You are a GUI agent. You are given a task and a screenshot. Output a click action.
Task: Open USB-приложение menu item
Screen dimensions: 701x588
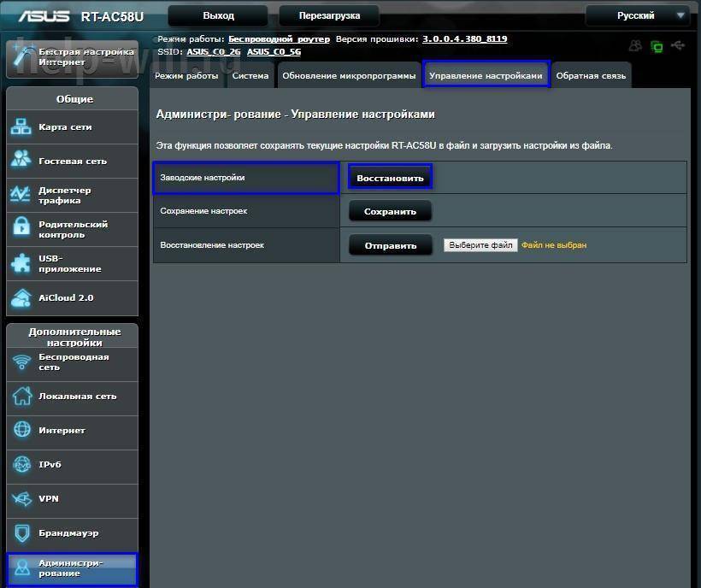(x=73, y=263)
